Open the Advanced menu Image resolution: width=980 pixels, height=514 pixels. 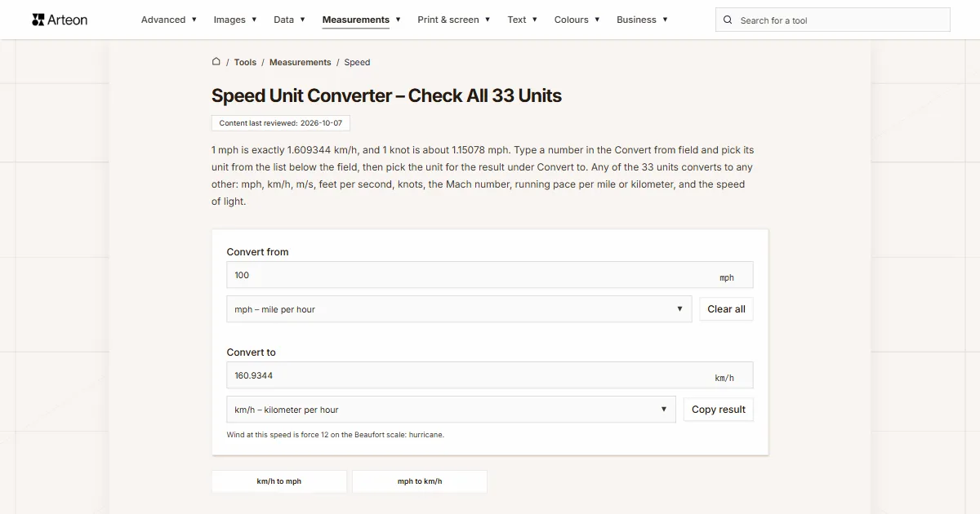[x=169, y=20]
